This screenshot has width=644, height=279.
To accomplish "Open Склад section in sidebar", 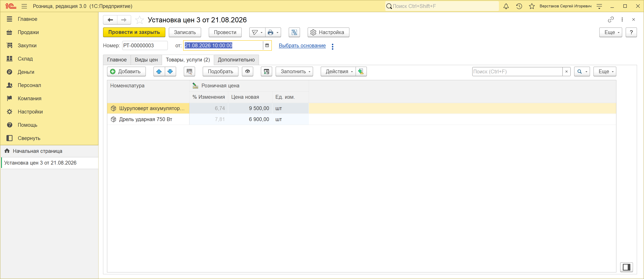I will [49, 59].
